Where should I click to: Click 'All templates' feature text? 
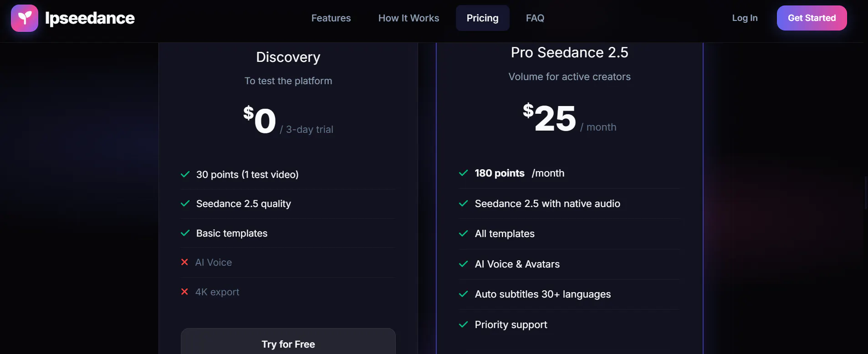click(505, 234)
